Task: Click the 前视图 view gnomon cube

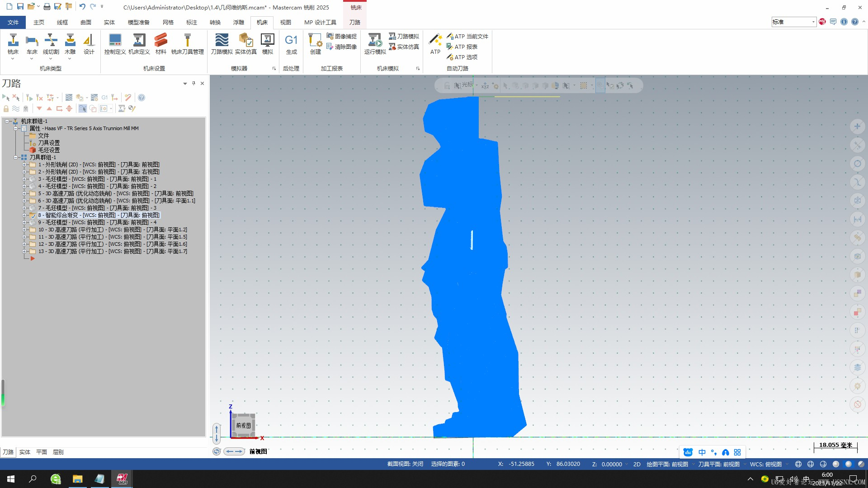Action: (243, 425)
